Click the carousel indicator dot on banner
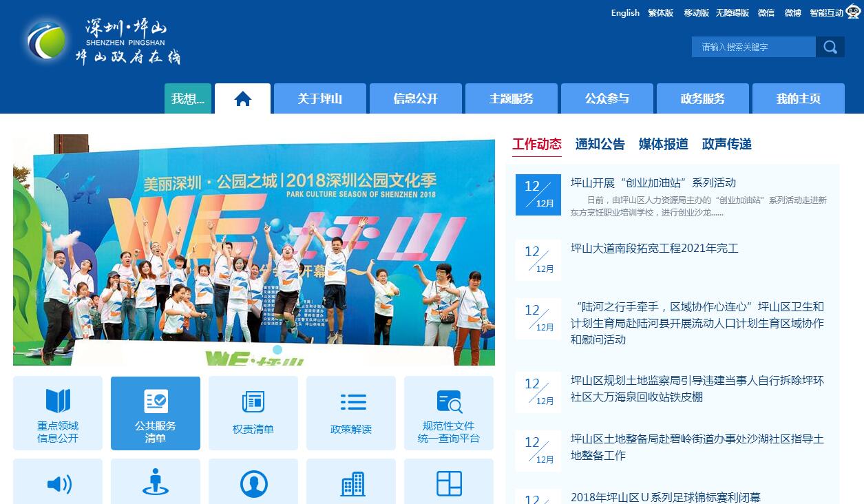 coord(277,350)
